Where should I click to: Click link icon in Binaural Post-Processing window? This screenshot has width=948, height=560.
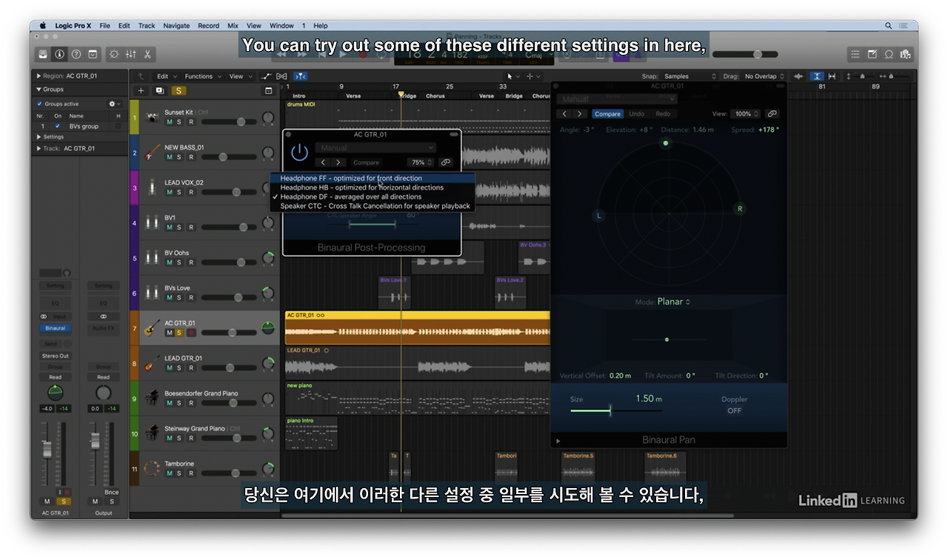446,162
